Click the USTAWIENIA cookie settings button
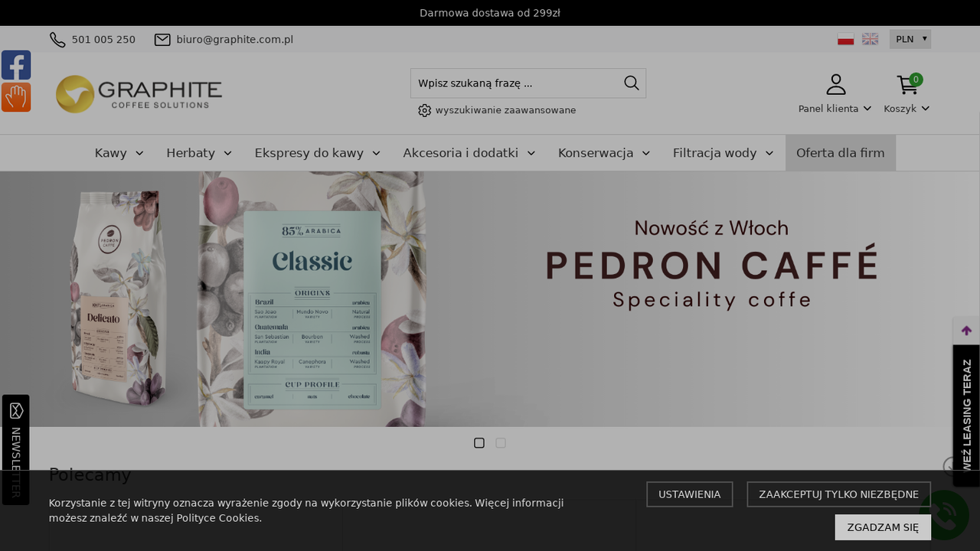This screenshot has height=551, width=980. pyautogui.click(x=690, y=494)
